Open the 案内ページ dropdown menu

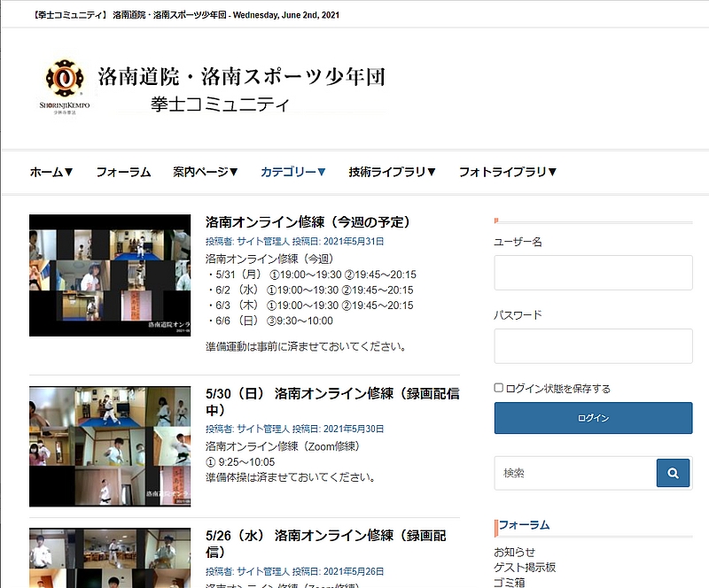tap(206, 172)
